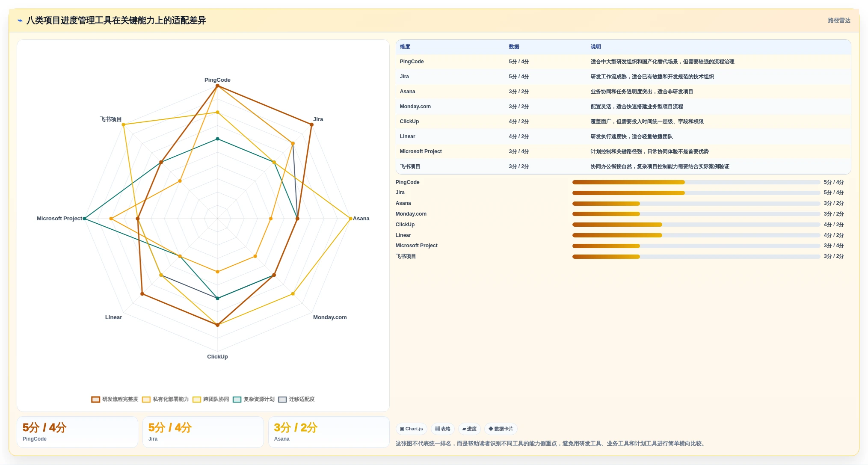Click the dashboard title 八类项目进度管理工具
Image resolution: width=868 pixels, height=465 pixels.
point(116,21)
